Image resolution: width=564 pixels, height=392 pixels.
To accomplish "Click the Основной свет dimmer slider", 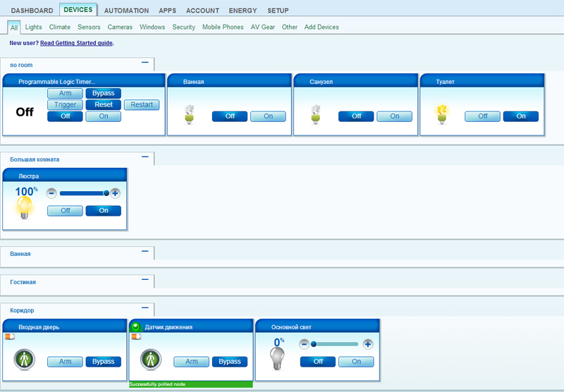I will coord(334,344).
